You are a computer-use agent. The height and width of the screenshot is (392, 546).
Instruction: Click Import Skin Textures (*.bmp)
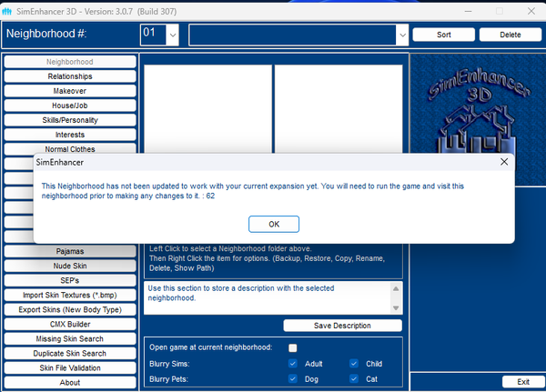(x=70, y=295)
